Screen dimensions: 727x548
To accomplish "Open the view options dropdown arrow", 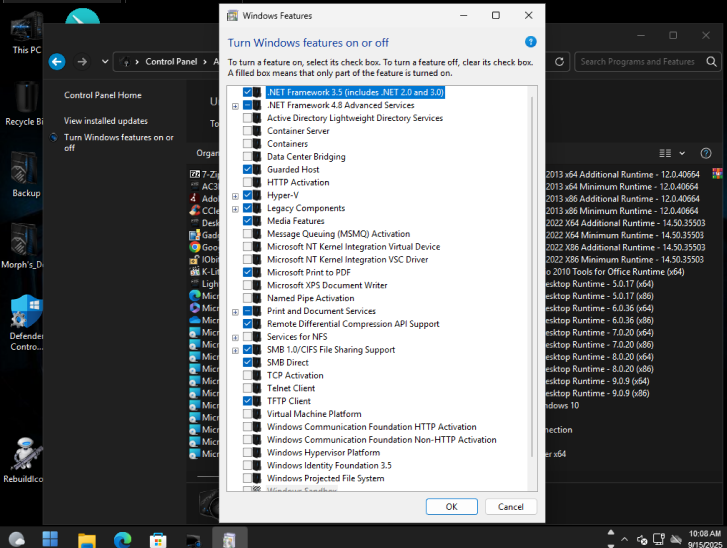I will [682, 153].
